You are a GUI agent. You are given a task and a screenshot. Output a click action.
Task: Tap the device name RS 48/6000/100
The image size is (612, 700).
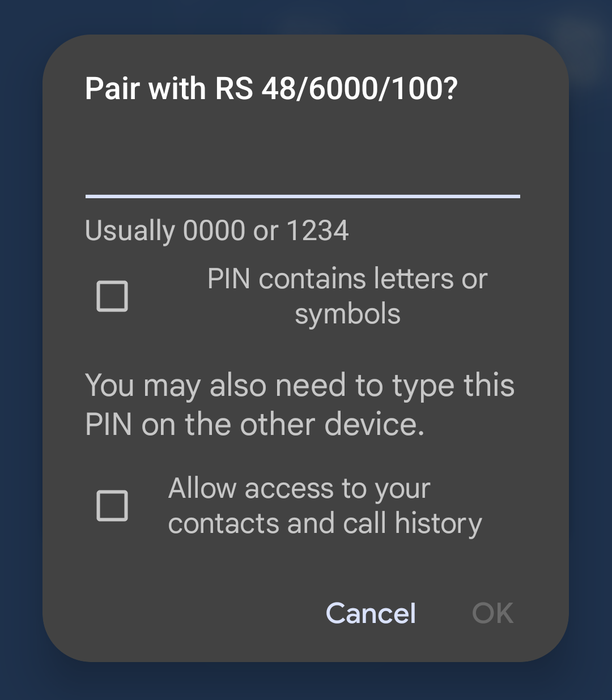(x=335, y=89)
